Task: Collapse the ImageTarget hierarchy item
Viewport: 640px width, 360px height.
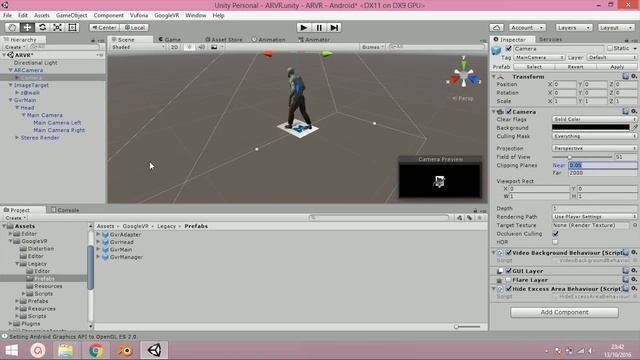Action: click(x=11, y=85)
